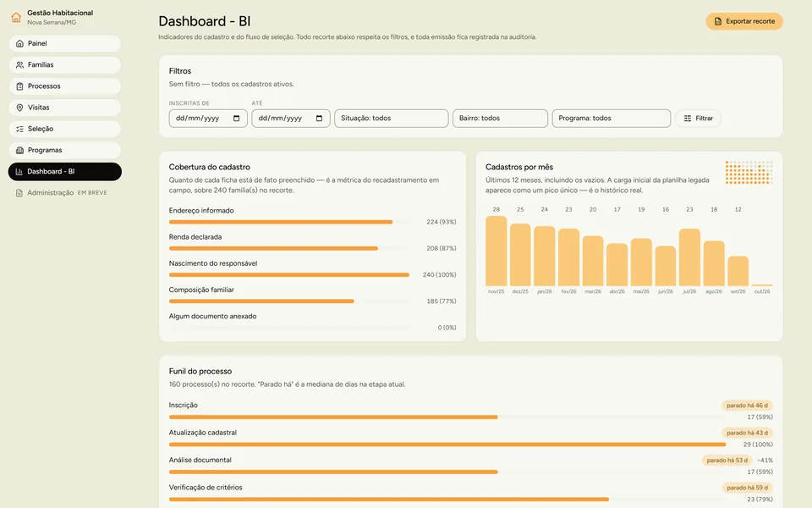
Task: Open the Seleção page
Action: tap(65, 129)
